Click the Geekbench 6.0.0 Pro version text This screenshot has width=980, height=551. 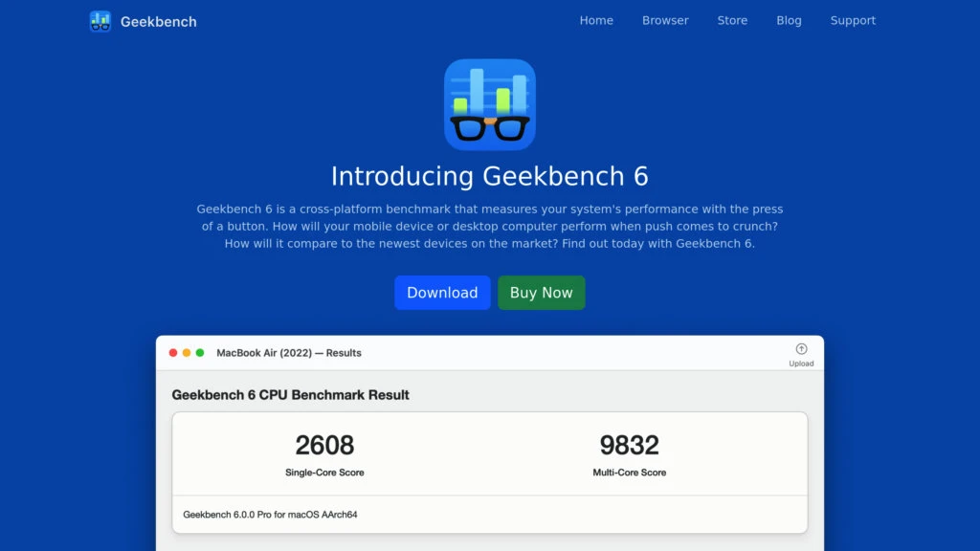click(x=270, y=515)
